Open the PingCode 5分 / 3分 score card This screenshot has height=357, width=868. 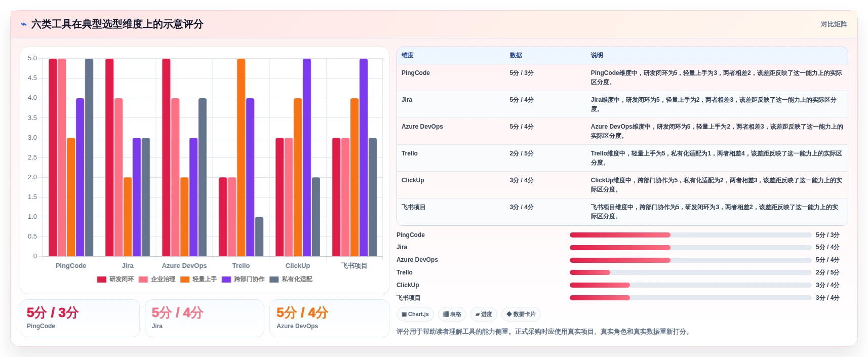80,318
